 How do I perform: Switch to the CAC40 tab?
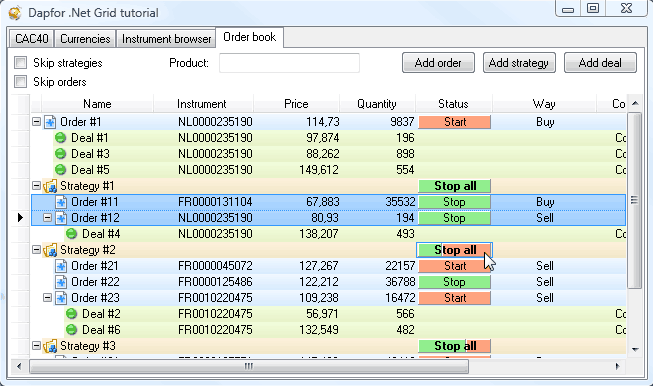pos(32,39)
